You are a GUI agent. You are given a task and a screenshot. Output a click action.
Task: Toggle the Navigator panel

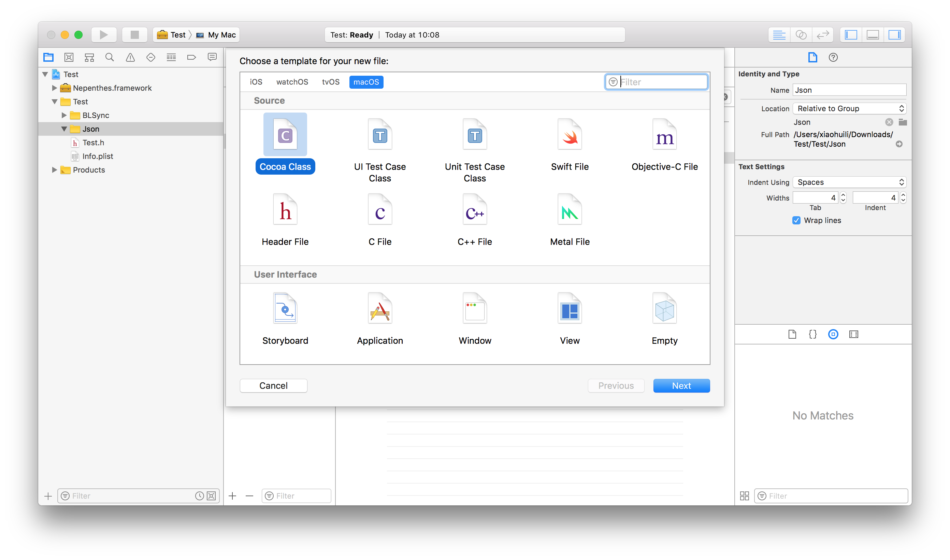point(851,35)
